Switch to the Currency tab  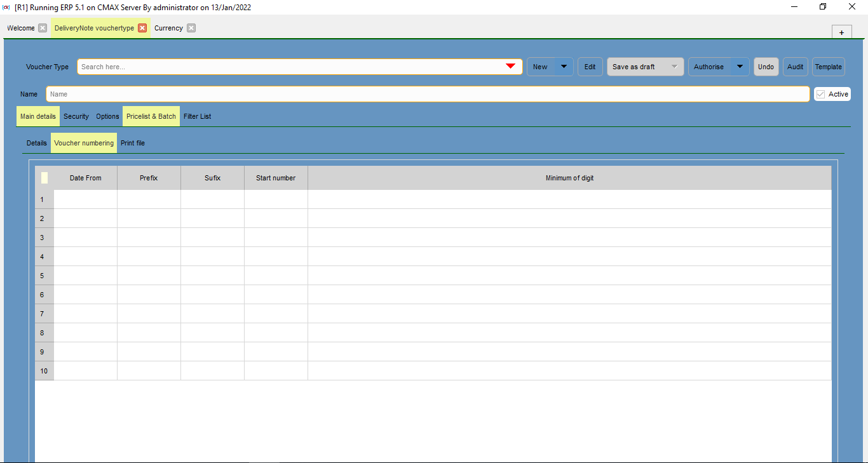[x=168, y=28]
